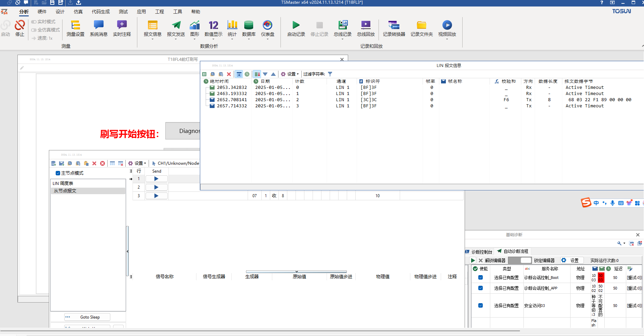
Task: Click the splitter collapse handle beside the LIN list
Action: click(x=127, y=252)
